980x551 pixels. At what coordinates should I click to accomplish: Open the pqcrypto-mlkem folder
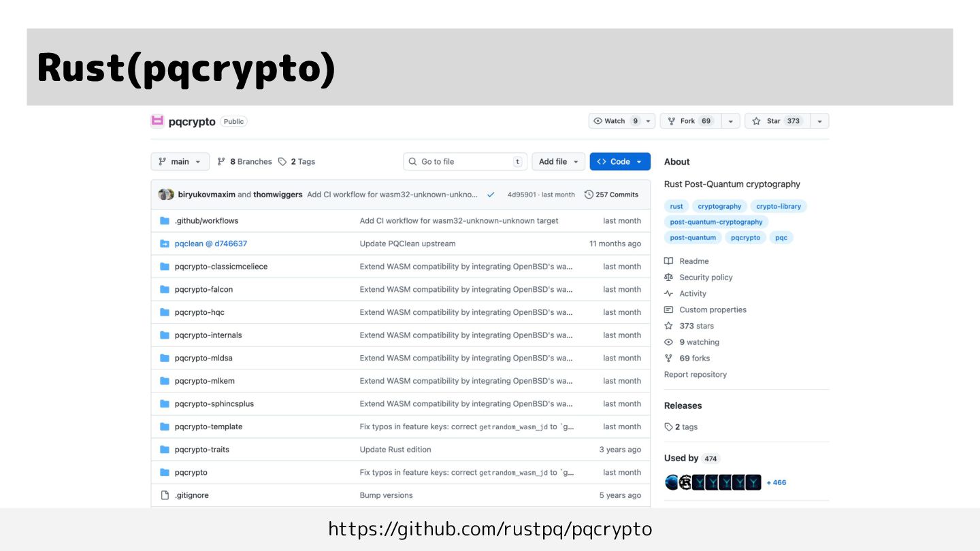coord(205,381)
